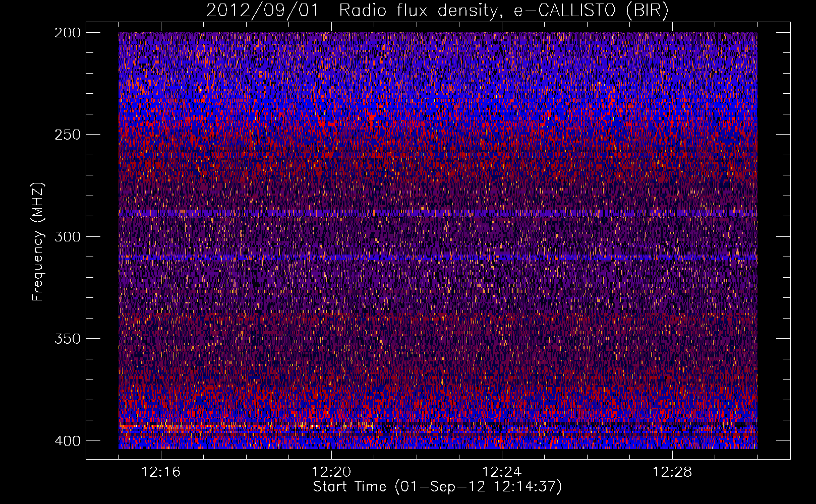Click the 12:20 time tick label
Viewport: 816px width, 504px height.
(x=331, y=472)
